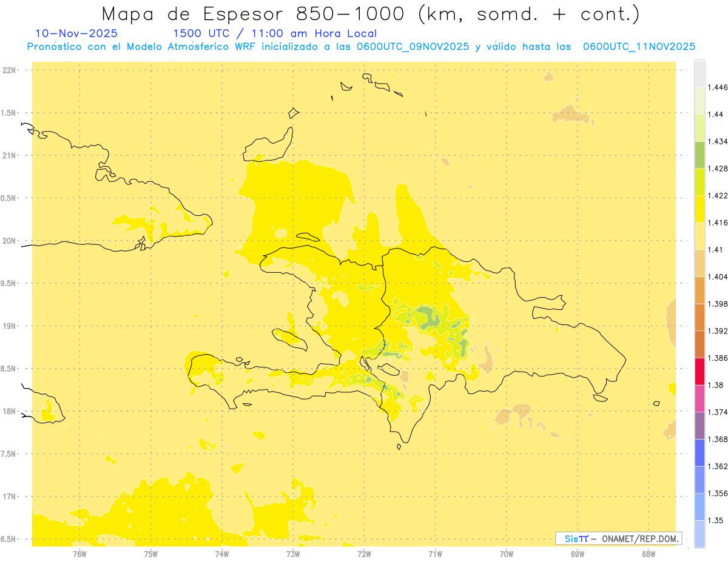Click the 76W longitude label
Screen dimensions: 728x562
79,554
